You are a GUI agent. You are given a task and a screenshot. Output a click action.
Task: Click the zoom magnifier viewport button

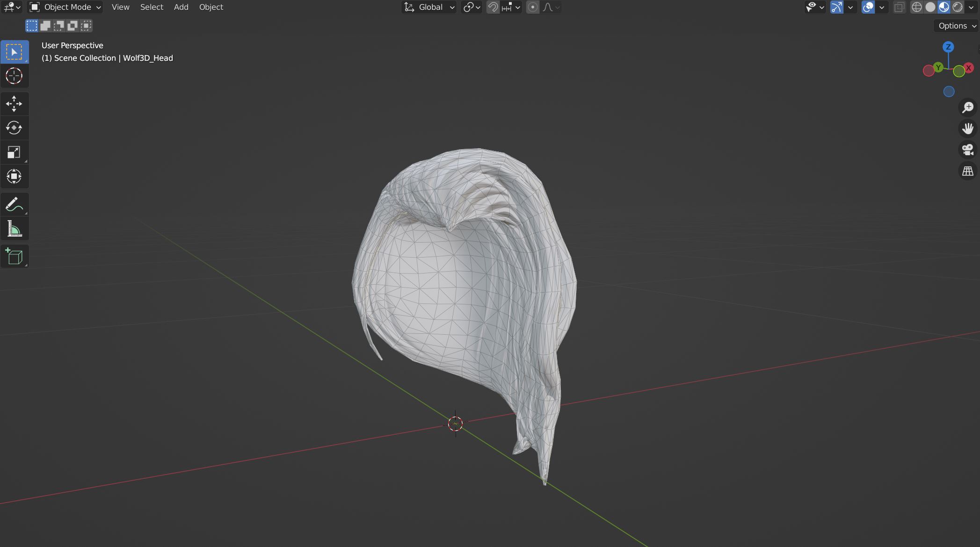(967, 108)
